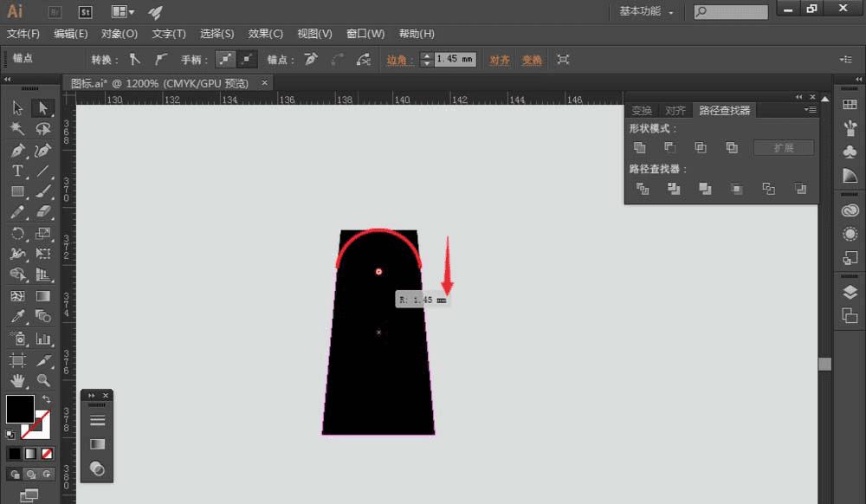This screenshot has width=866, height=504.
Task: Click the 边角 link in control bar
Action: coord(398,60)
